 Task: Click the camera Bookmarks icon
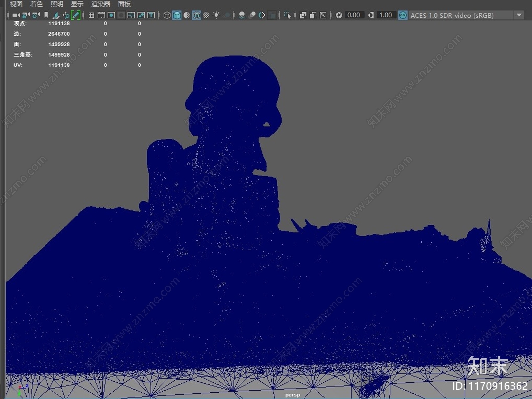click(x=46, y=15)
